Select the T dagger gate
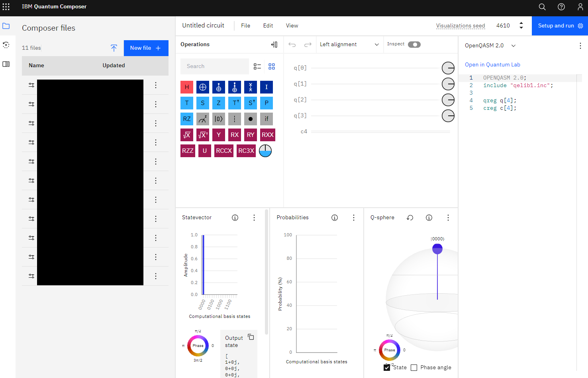The height and width of the screenshot is (378, 588). (235, 103)
